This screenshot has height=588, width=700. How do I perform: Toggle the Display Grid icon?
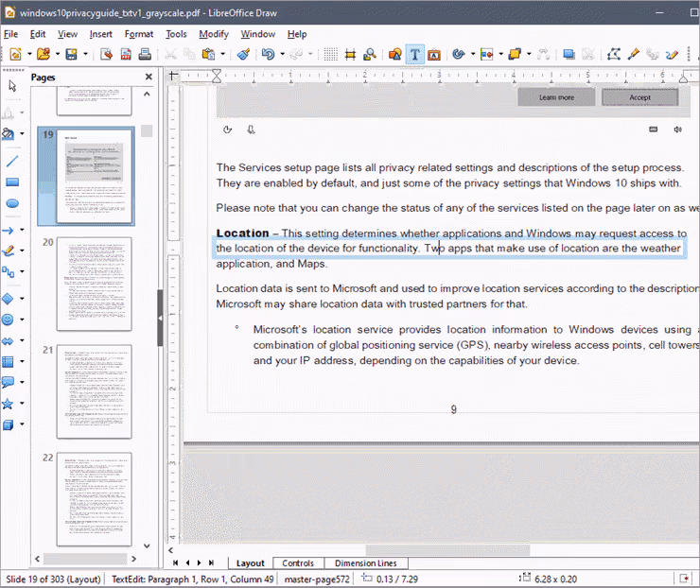coord(331,55)
